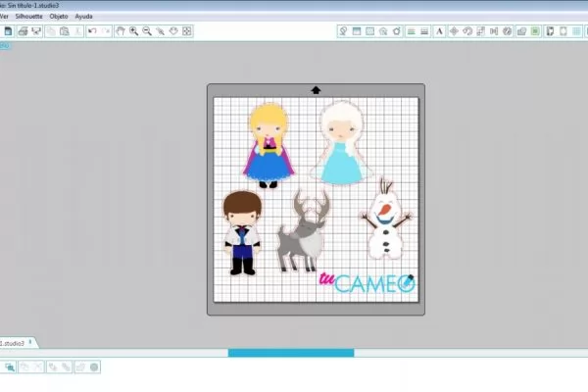The width and height of the screenshot is (588, 392).
Task: Click the blue horizontal scrollbar thumb
Action: [x=291, y=353]
